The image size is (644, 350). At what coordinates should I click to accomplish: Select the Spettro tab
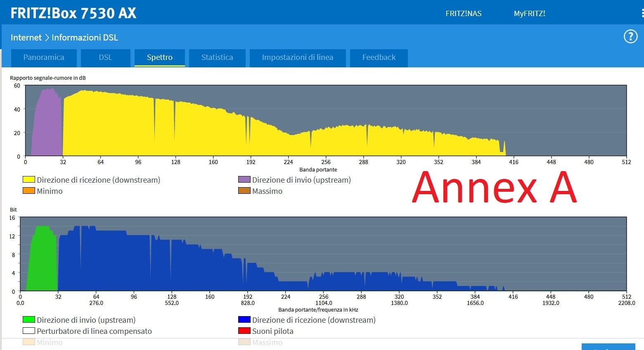(159, 57)
